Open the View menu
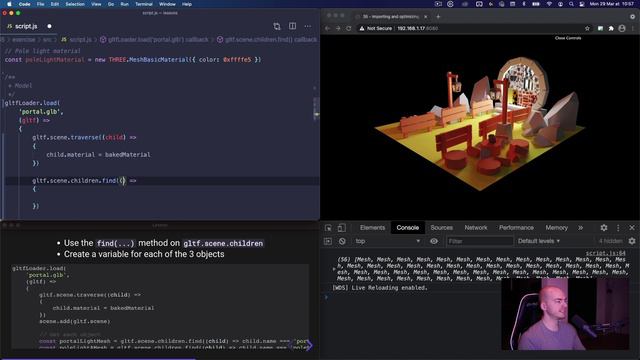 click(x=96, y=4)
